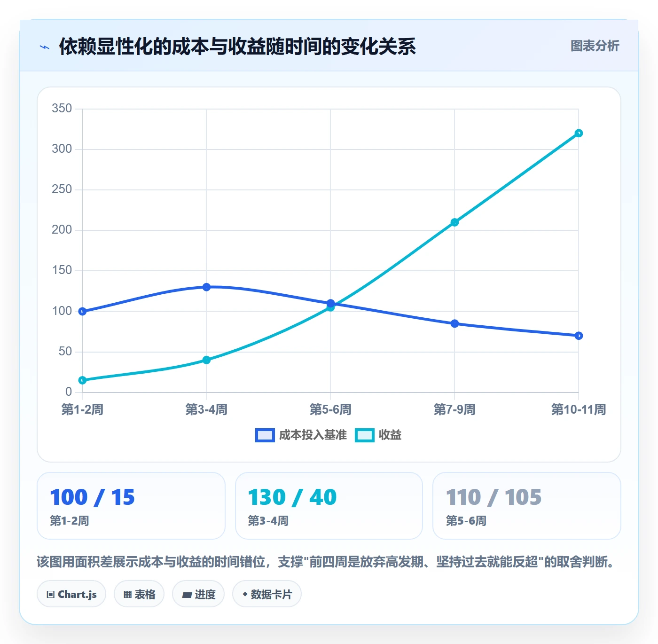Click the 收益 legend label text
The height and width of the screenshot is (644, 658).
(x=390, y=435)
